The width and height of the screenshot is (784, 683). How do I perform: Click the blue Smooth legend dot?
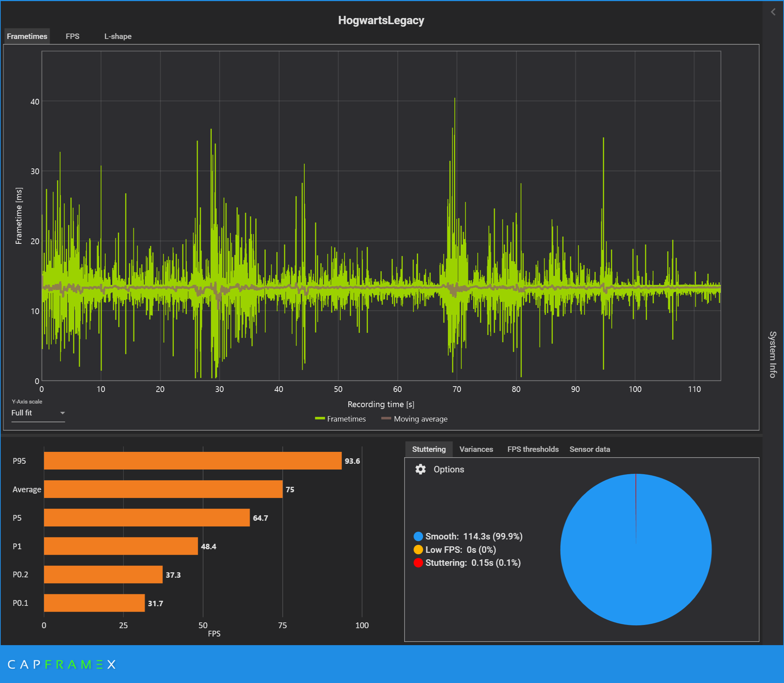tap(418, 536)
